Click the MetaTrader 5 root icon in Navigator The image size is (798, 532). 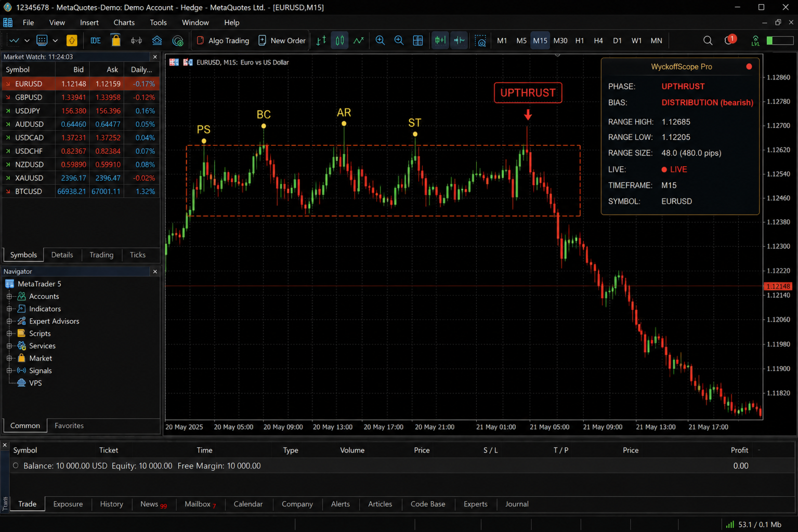(9, 284)
